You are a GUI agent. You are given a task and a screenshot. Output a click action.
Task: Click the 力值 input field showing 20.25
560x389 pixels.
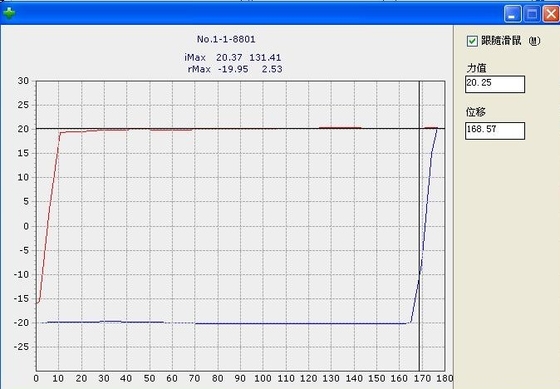495,84
